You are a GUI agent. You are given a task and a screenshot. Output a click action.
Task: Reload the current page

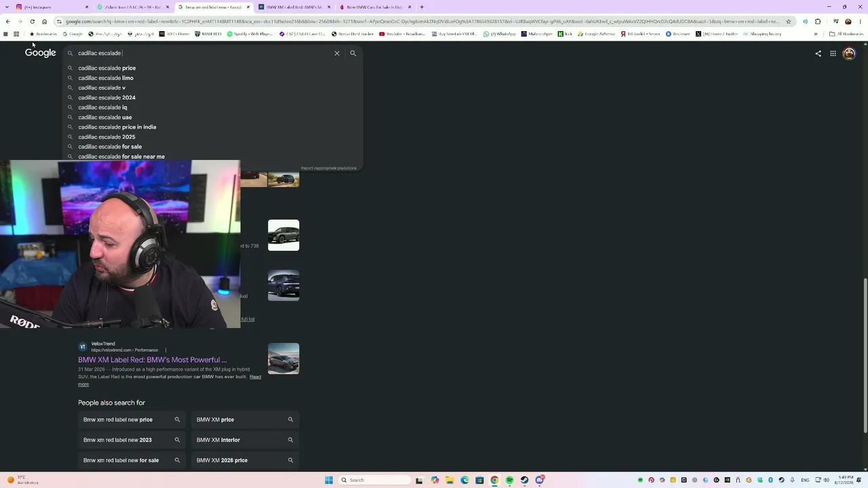32,21
